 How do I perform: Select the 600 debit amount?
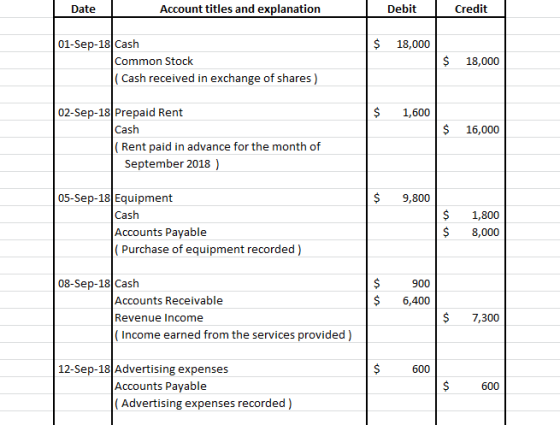pyautogui.click(x=421, y=369)
